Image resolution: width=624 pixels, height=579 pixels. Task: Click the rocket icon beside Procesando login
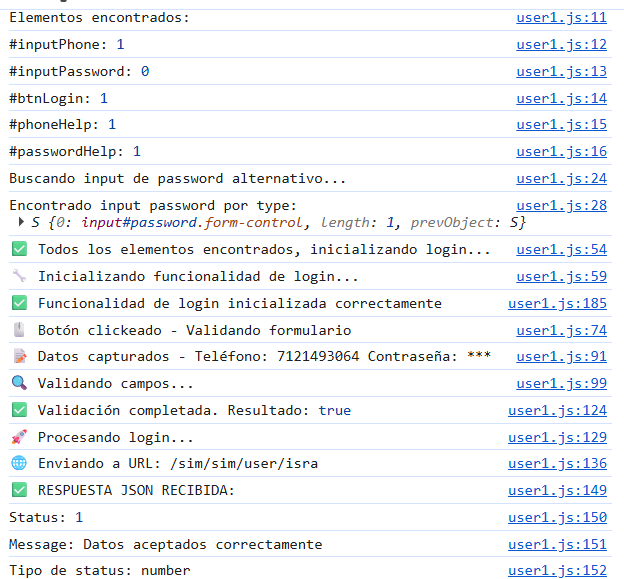19,438
